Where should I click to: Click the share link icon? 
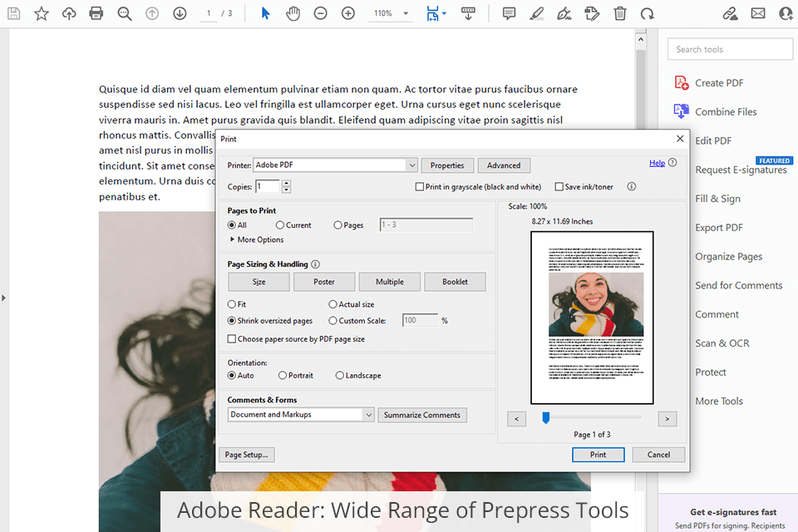click(731, 13)
